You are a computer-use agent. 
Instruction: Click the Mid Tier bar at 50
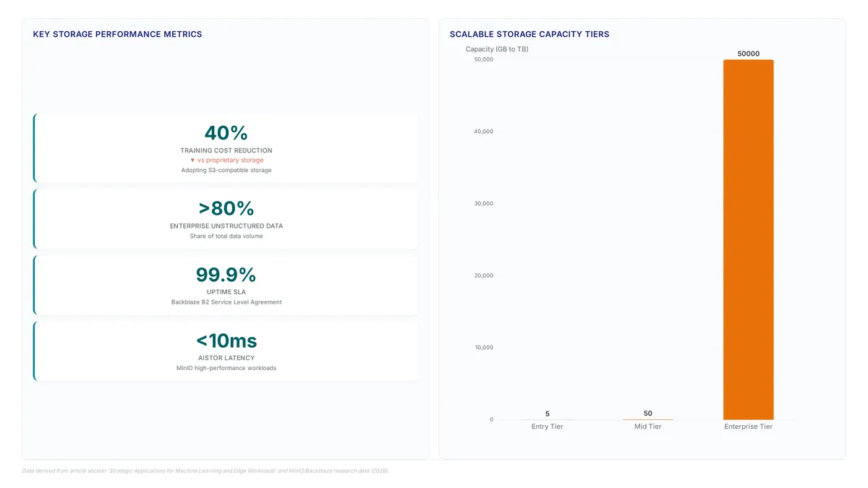pos(648,419)
